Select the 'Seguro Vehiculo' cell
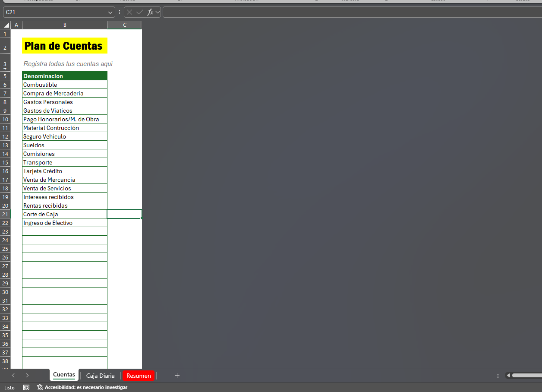Screen dimensions: 542x392 [65, 136]
